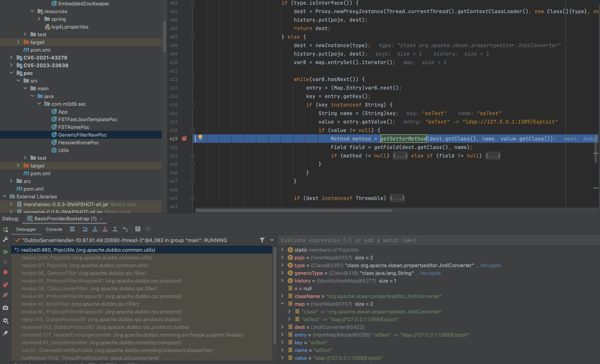Open debug settings gear icon

click(x=5, y=320)
